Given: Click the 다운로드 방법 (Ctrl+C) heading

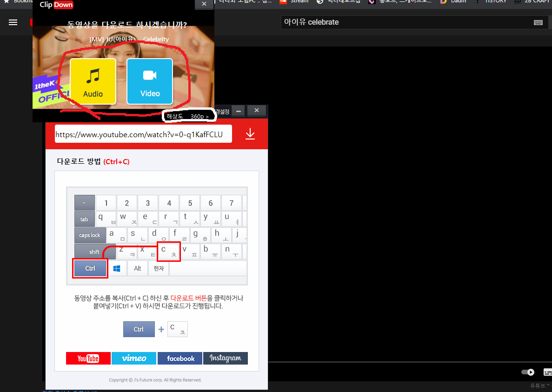Looking at the screenshot, I should pos(93,161).
